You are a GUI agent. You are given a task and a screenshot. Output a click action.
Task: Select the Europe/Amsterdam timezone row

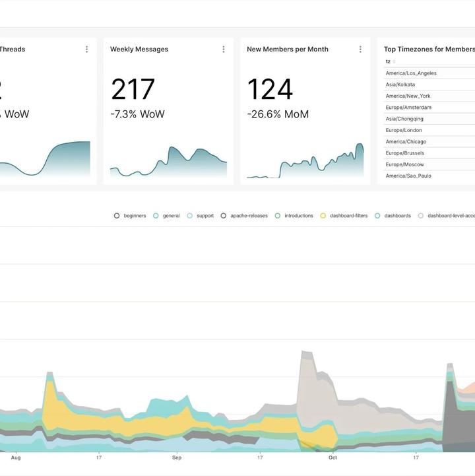coord(429,108)
